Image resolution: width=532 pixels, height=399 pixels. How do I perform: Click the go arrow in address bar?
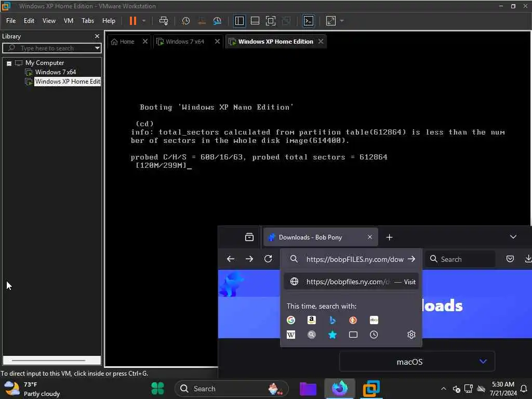coord(411,259)
